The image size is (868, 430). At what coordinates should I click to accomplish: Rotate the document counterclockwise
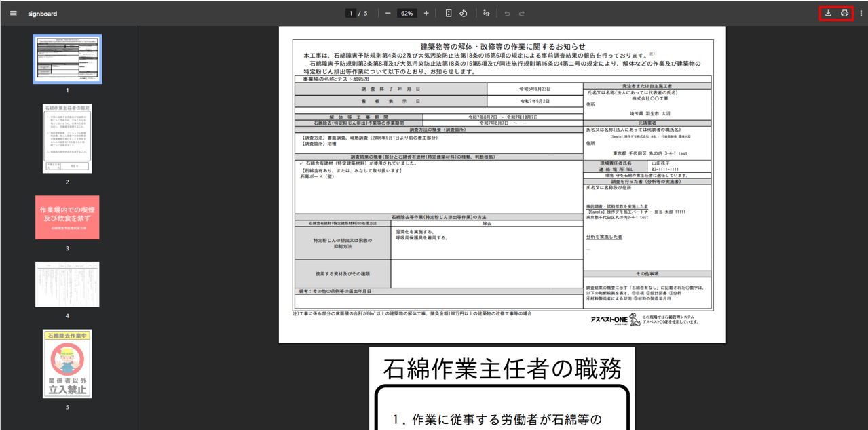coord(464,13)
